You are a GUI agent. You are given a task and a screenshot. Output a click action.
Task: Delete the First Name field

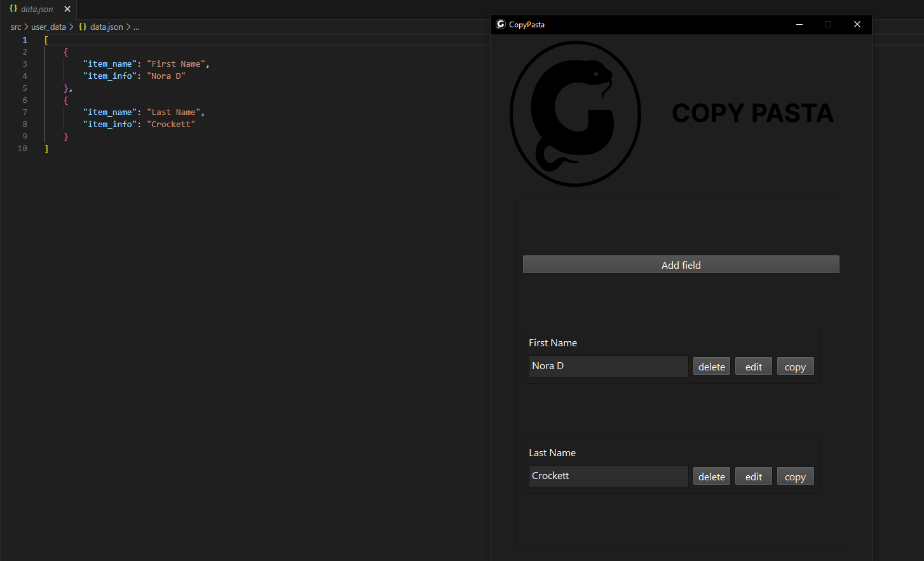click(x=711, y=367)
